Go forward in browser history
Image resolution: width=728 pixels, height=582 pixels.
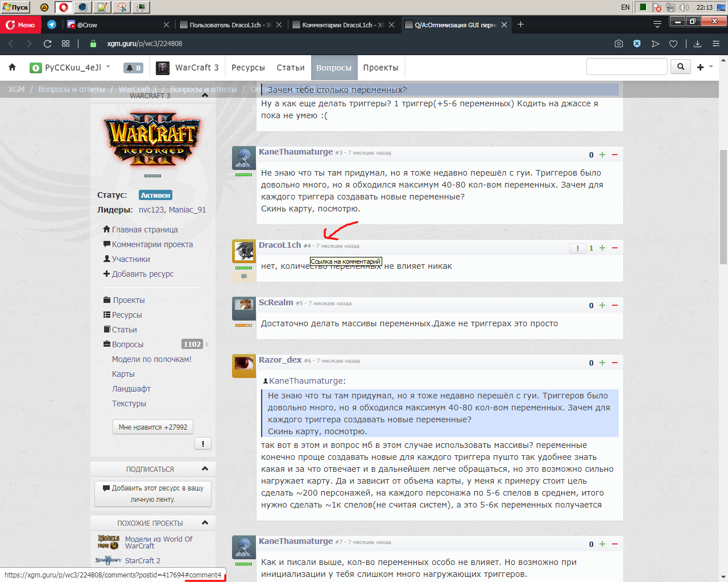(29, 44)
